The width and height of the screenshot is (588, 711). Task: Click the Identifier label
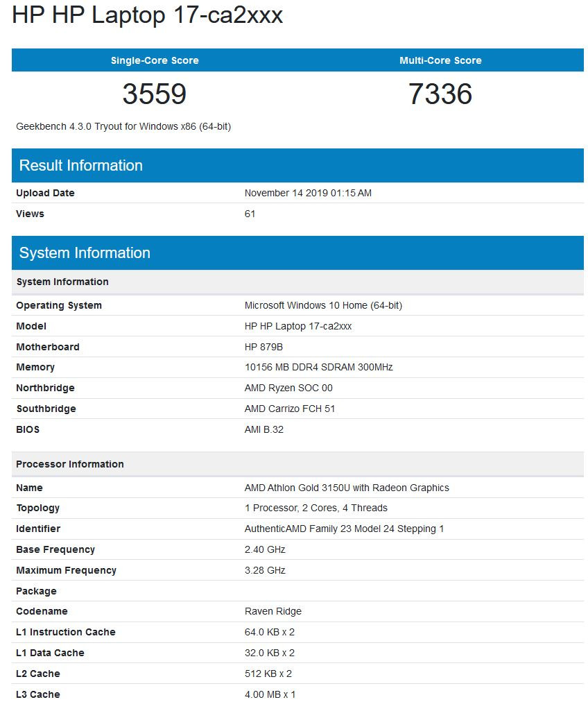[x=38, y=529]
